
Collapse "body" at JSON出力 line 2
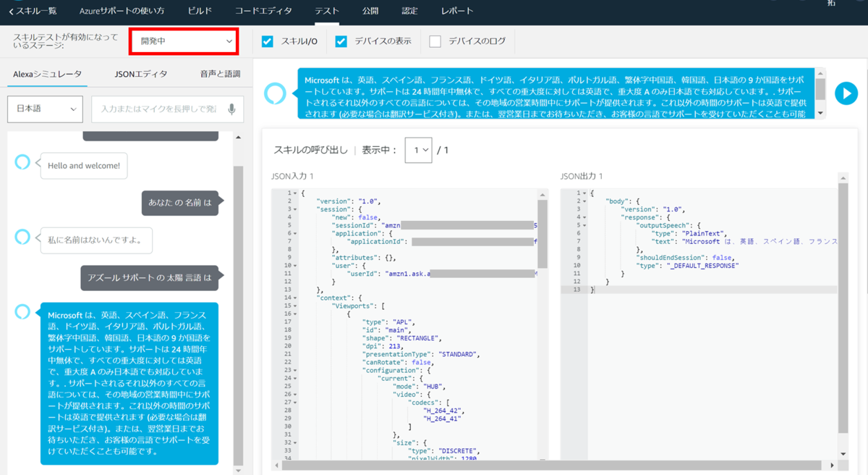[x=584, y=201]
